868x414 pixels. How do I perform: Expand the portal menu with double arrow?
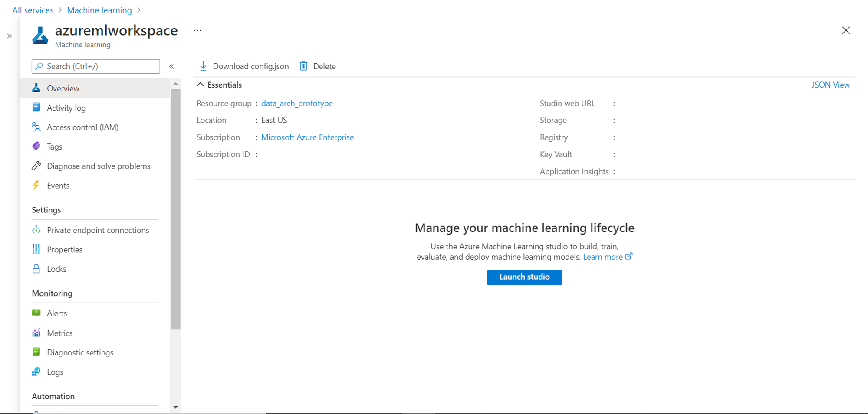click(10, 36)
